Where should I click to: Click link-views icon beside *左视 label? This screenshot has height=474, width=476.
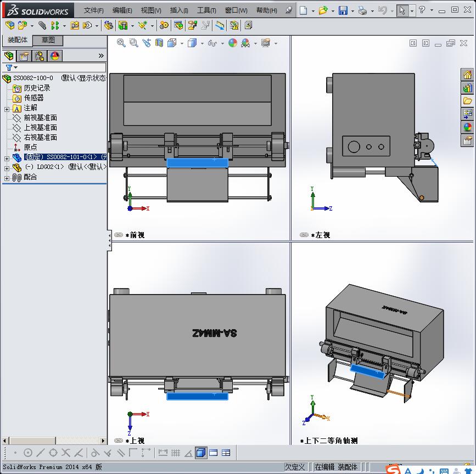pyautogui.click(x=304, y=235)
